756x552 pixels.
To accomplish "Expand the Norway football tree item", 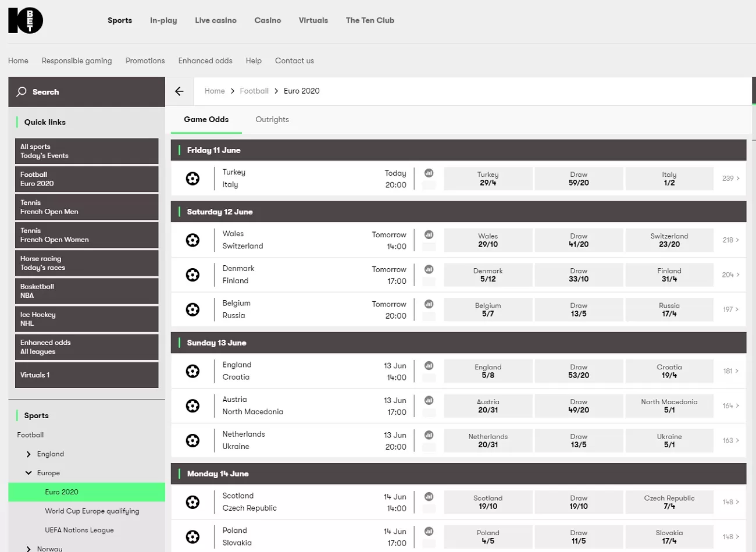I will click(28, 549).
